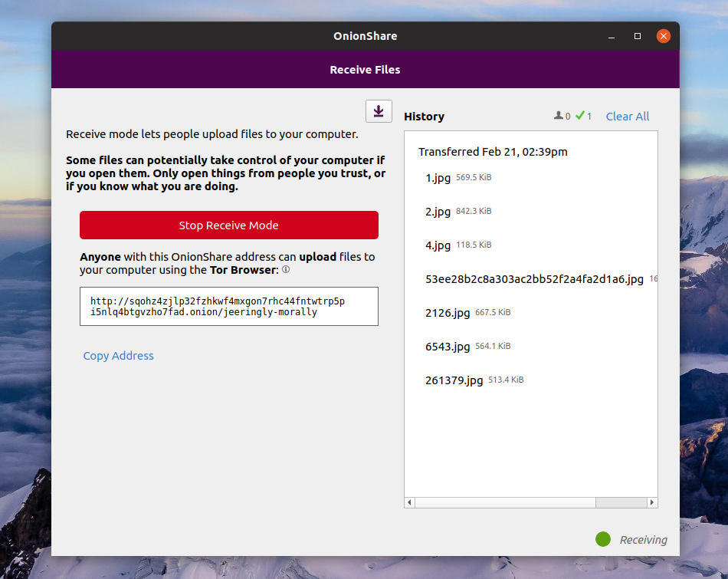Click the onion address text box

228,307
